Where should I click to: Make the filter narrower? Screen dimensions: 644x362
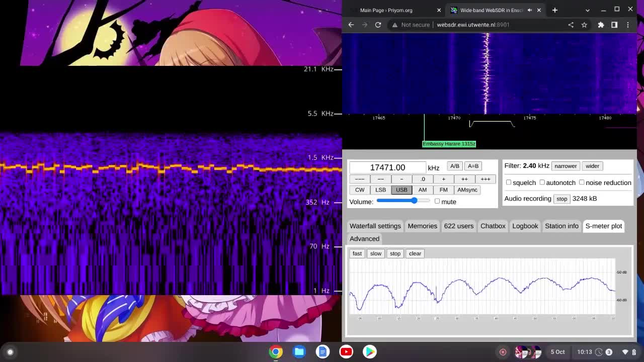tap(566, 166)
